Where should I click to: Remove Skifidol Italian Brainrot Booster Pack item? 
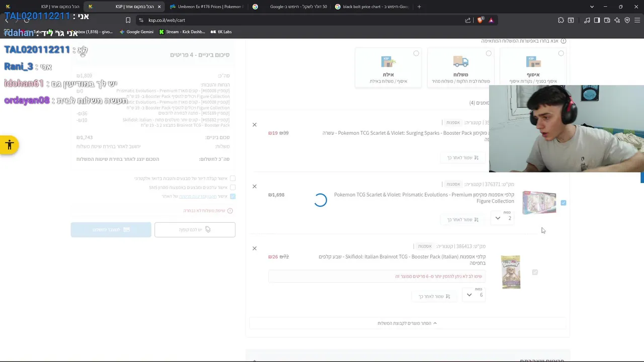[x=255, y=248]
